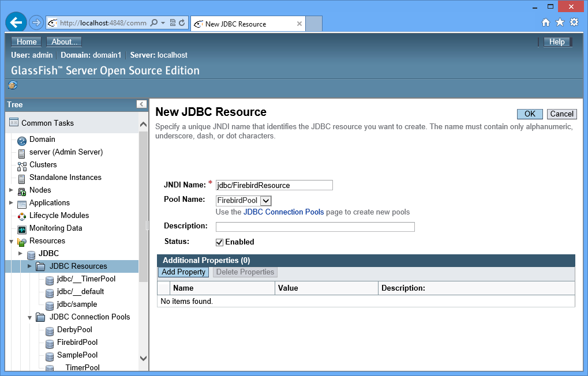Expand the Nodes tree node
The height and width of the screenshot is (376, 588).
11,190
